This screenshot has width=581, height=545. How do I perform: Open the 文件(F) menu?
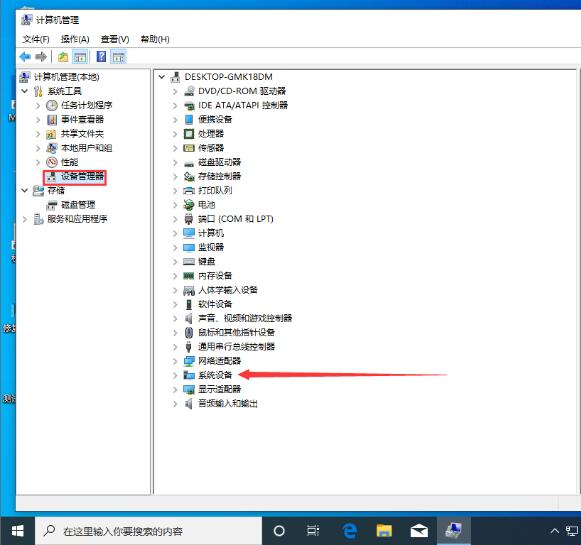click(36, 39)
